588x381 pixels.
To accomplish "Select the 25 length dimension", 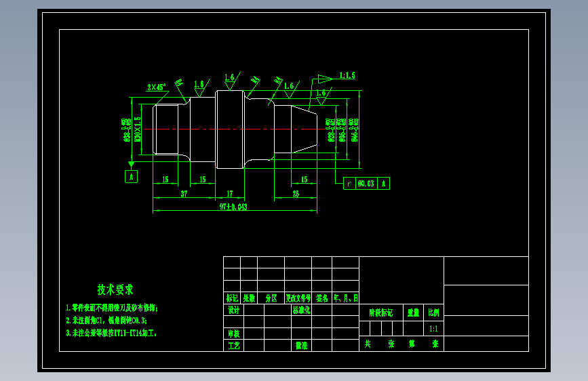I will [296, 194].
